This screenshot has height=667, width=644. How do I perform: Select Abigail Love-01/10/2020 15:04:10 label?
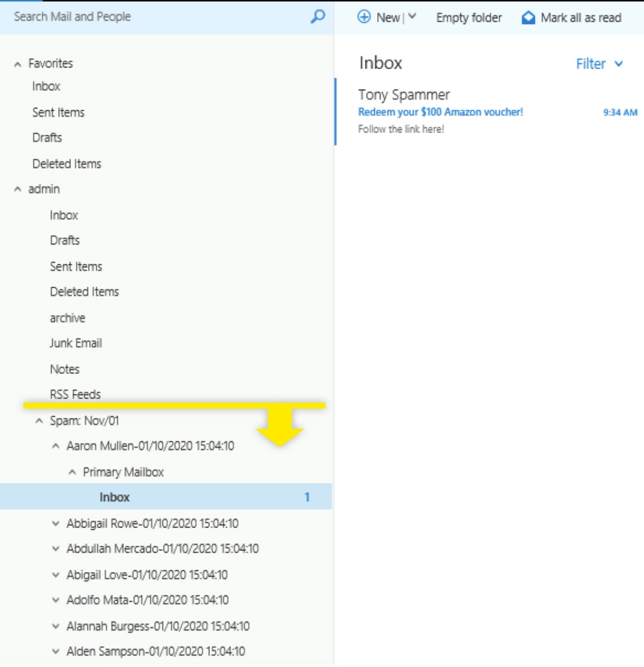[147, 575]
